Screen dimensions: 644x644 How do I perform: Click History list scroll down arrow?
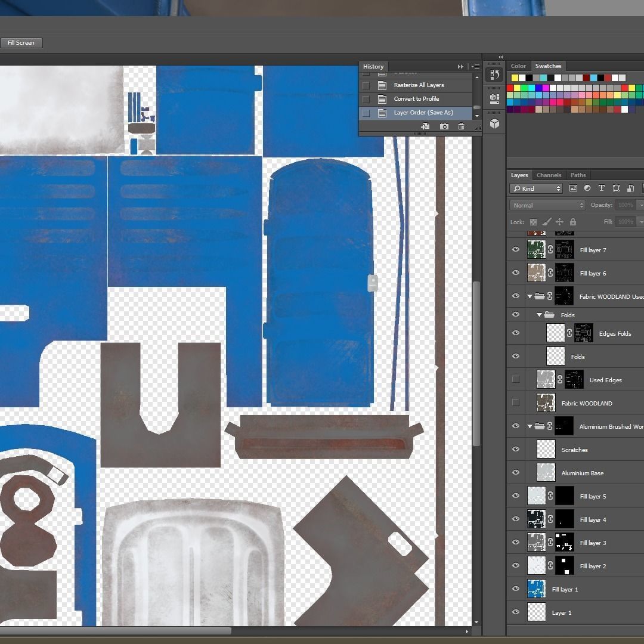pyautogui.click(x=477, y=116)
